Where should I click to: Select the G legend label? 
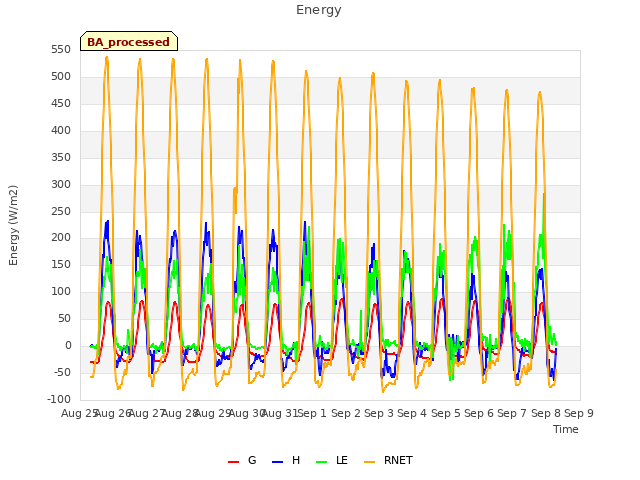click(252, 460)
